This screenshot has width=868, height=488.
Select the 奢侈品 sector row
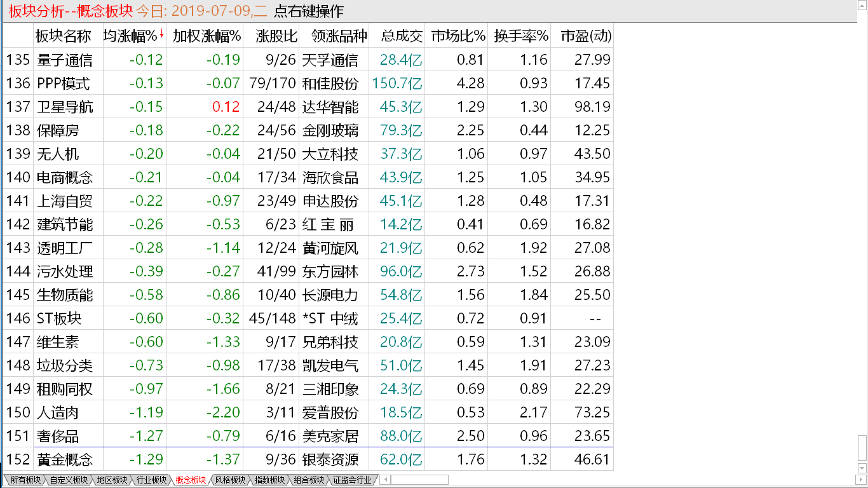[308, 436]
